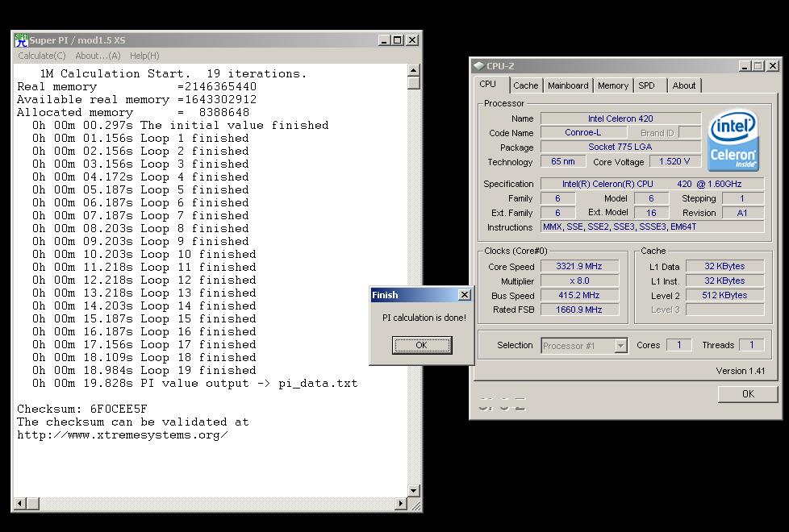Click the Super PI horizontal scrollbar thumb
This screenshot has height=532, width=789.
(x=33, y=503)
